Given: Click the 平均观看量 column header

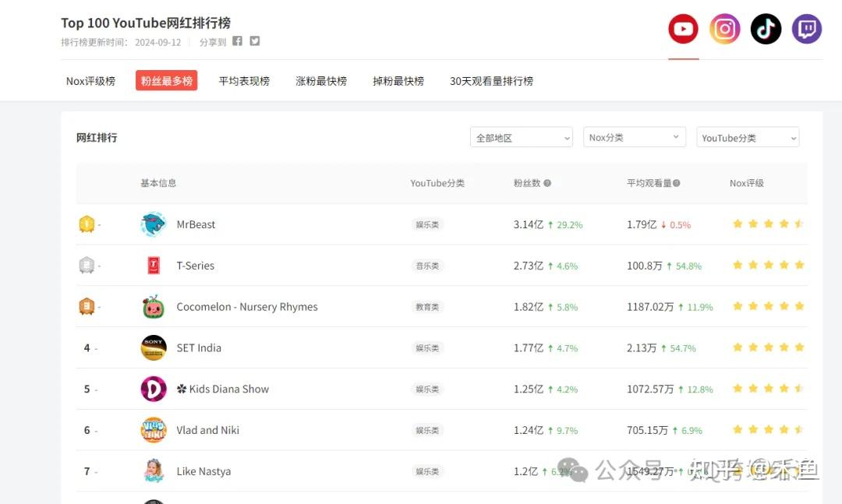Looking at the screenshot, I should click(x=649, y=183).
